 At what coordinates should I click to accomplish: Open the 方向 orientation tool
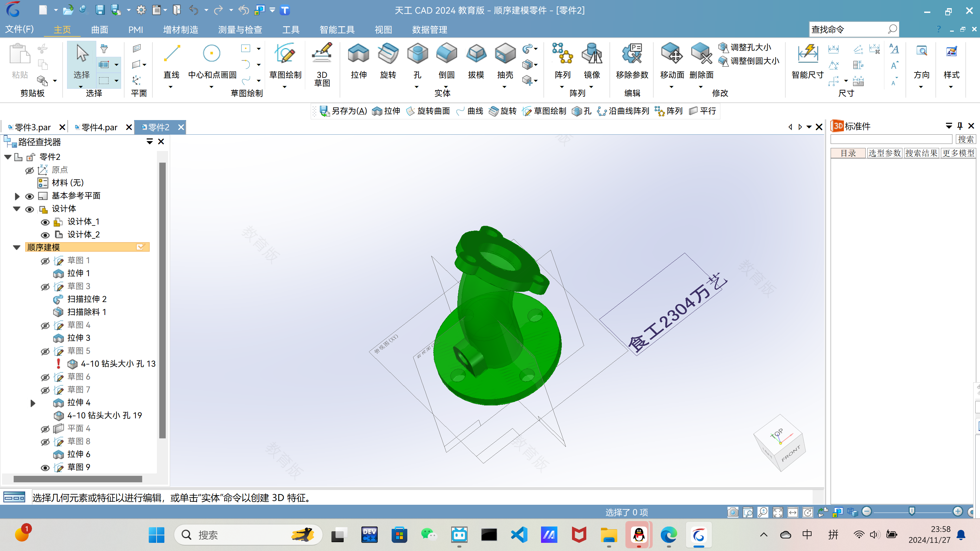coord(921,61)
